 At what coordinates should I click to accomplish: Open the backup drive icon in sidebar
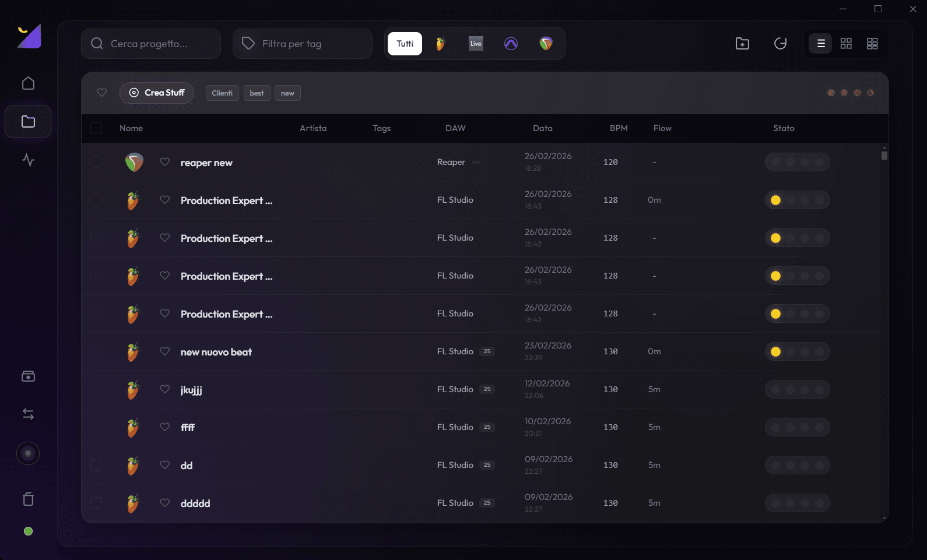tap(28, 376)
